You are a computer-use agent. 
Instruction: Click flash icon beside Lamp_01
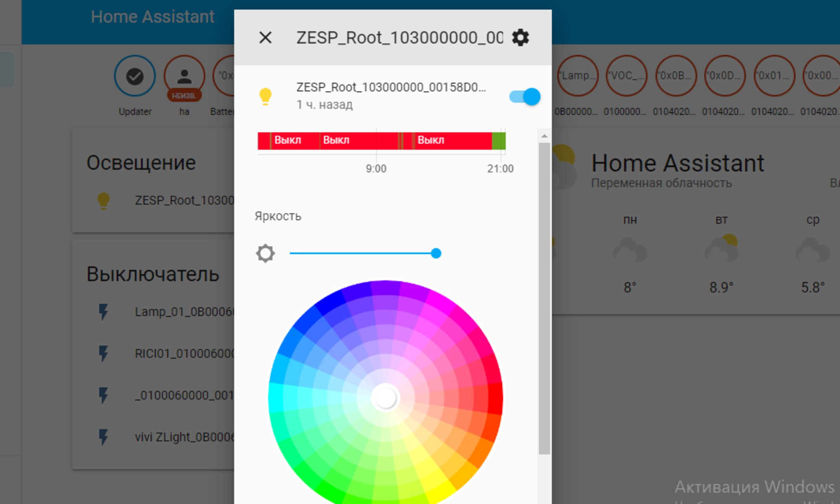tap(103, 312)
